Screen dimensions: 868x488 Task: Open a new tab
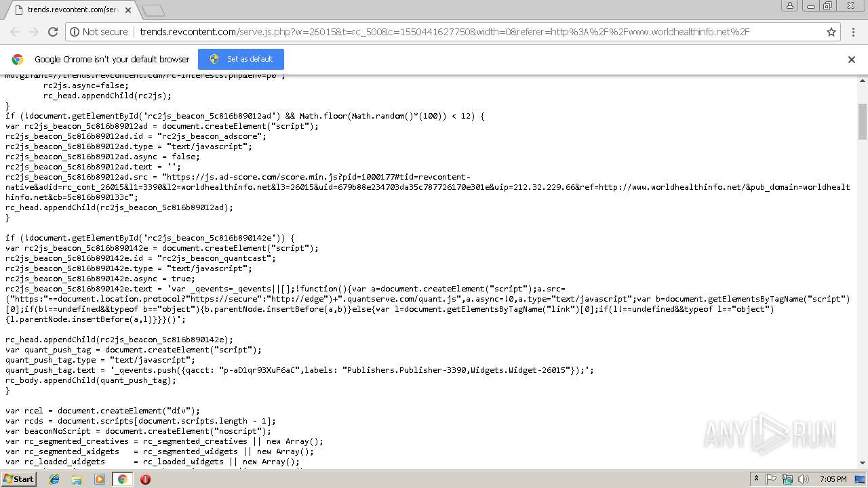tap(153, 10)
